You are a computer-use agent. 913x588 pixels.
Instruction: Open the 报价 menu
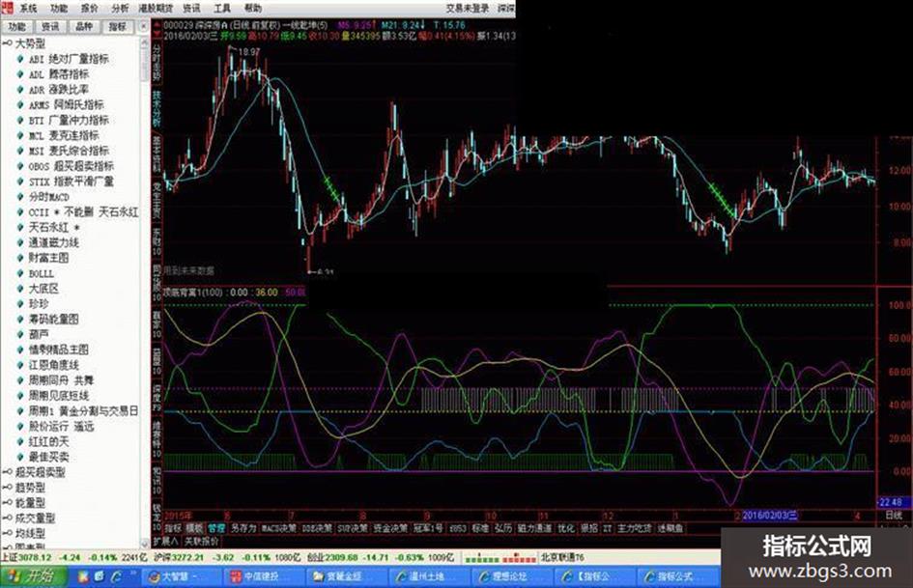pos(90,8)
